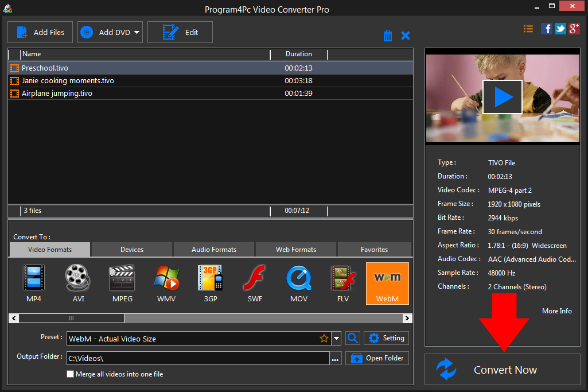Viewport: 588px width, 392px height.
Task: Click the 00:01:39 duration cell
Action: click(298, 94)
